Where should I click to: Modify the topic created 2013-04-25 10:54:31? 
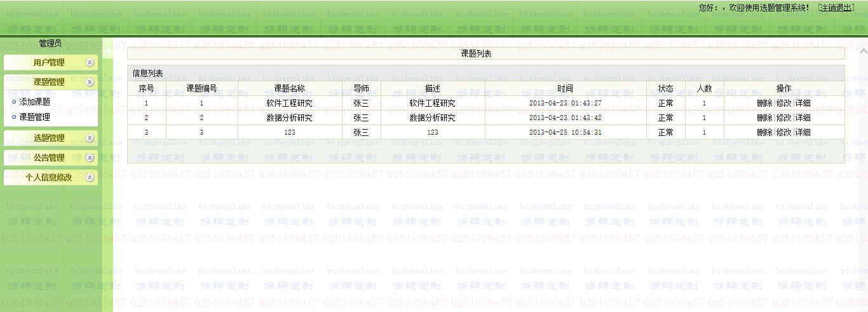(x=784, y=132)
